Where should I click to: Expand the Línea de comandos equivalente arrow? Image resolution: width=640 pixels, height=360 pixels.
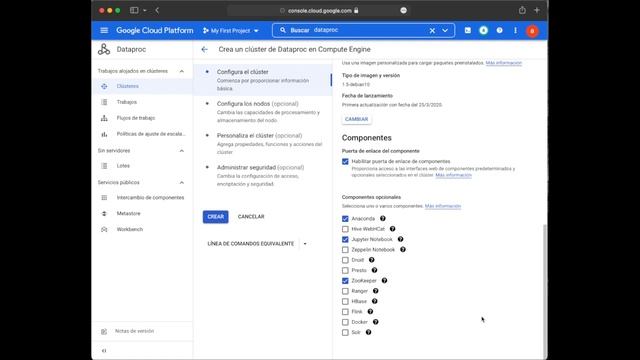point(305,244)
